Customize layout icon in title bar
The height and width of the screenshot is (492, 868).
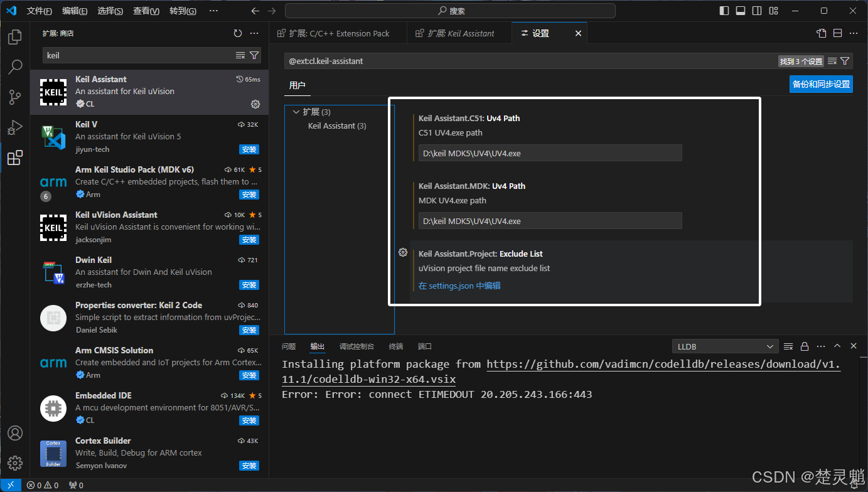[773, 11]
